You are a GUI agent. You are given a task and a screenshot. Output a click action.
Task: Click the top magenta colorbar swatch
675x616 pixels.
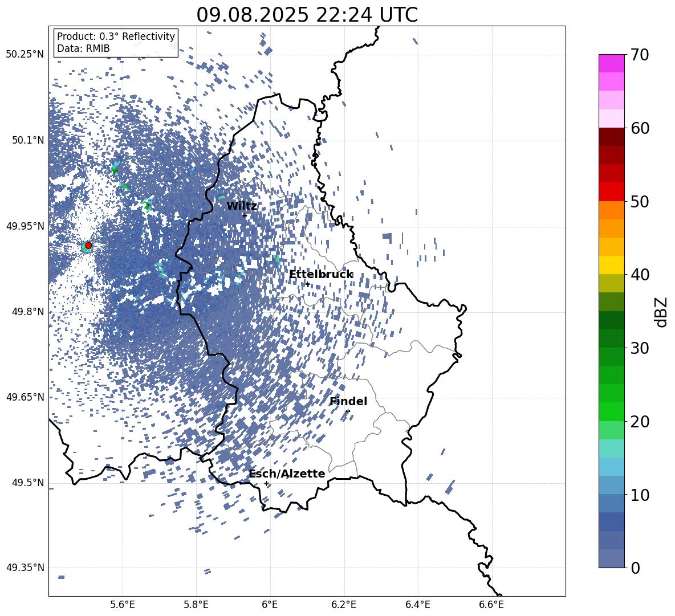[x=612, y=63]
